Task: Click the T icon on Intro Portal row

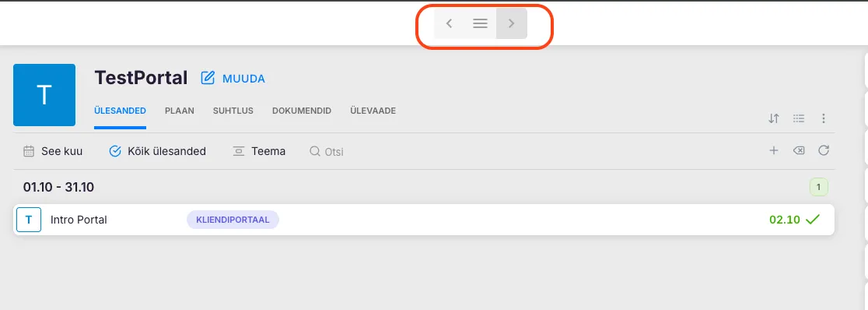Action: pyautogui.click(x=29, y=220)
